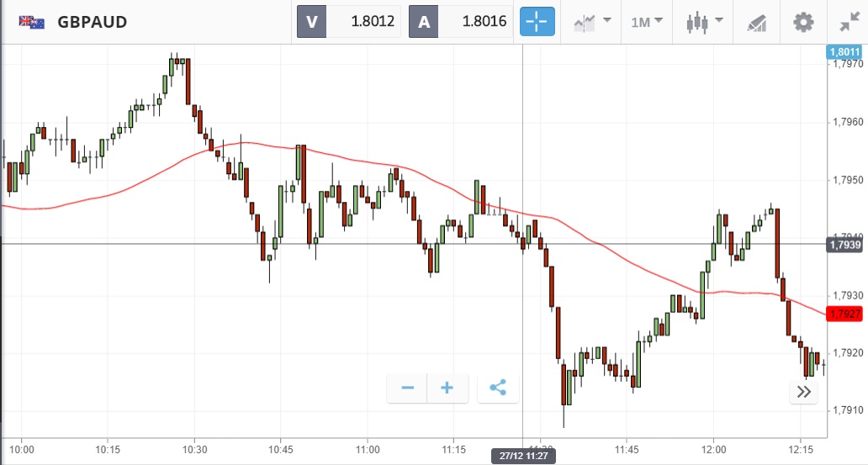This screenshot has height=465, width=868.
Task: Expand the candlestick chart type menu
Action: pyautogui.click(x=705, y=22)
